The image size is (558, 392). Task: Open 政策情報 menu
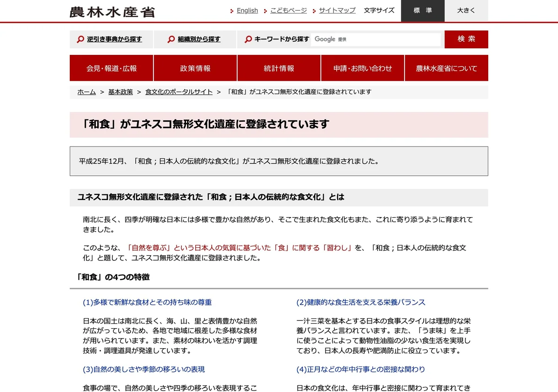coord(195,68)
